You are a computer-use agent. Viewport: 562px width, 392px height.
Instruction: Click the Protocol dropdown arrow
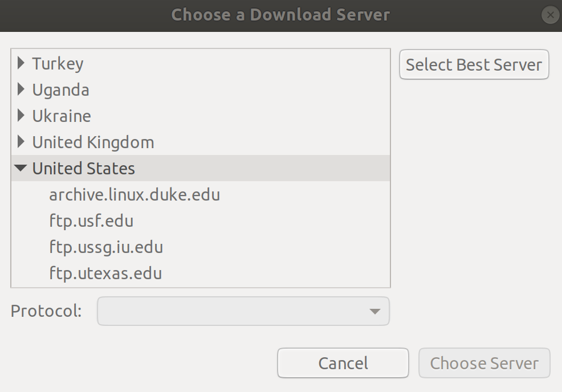point(374,311)
